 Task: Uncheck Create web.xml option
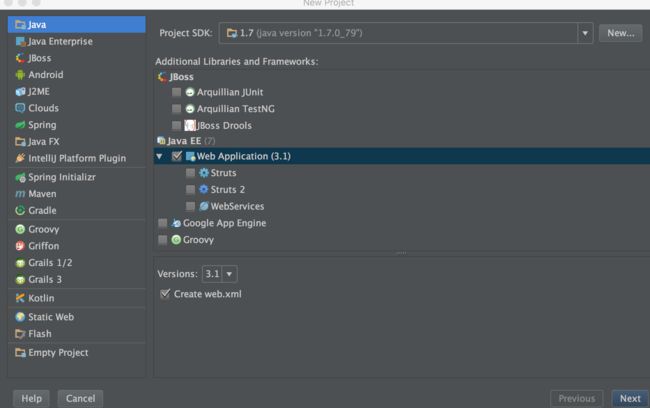point(165,294)
